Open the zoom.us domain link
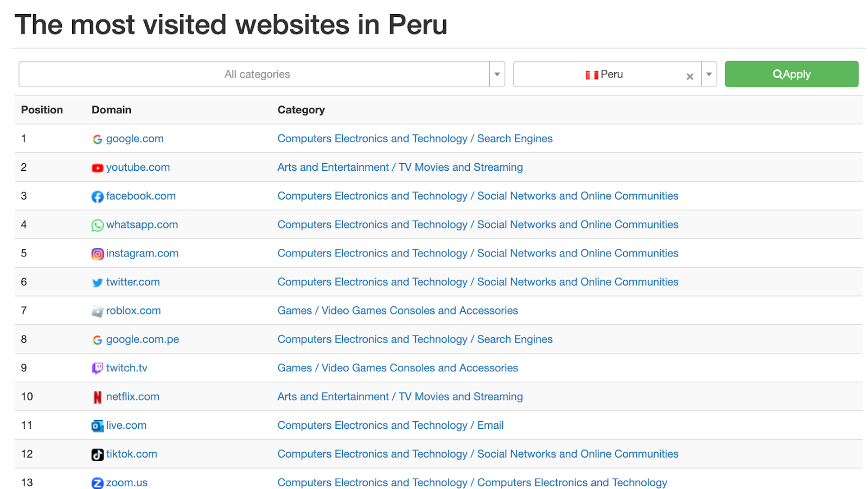The height and width of the screenshot is (489, 868). coord(127,483)
